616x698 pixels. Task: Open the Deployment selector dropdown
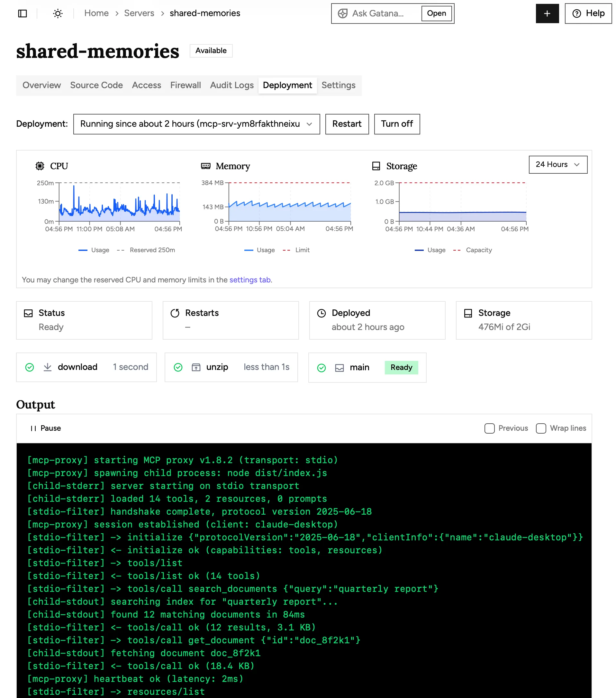pos(196,124)
